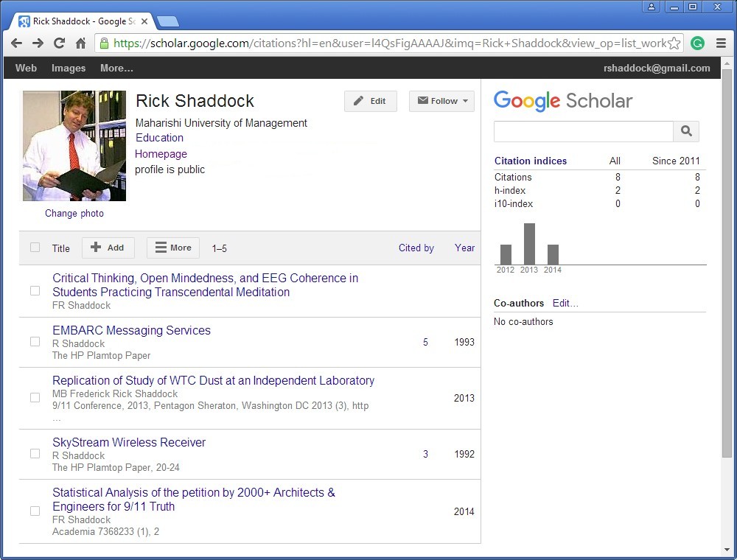Viewport: 737px width, 560px height.
Task: Open the Critical Thinking, Open Mindedness article
Action: coord(206,284)
